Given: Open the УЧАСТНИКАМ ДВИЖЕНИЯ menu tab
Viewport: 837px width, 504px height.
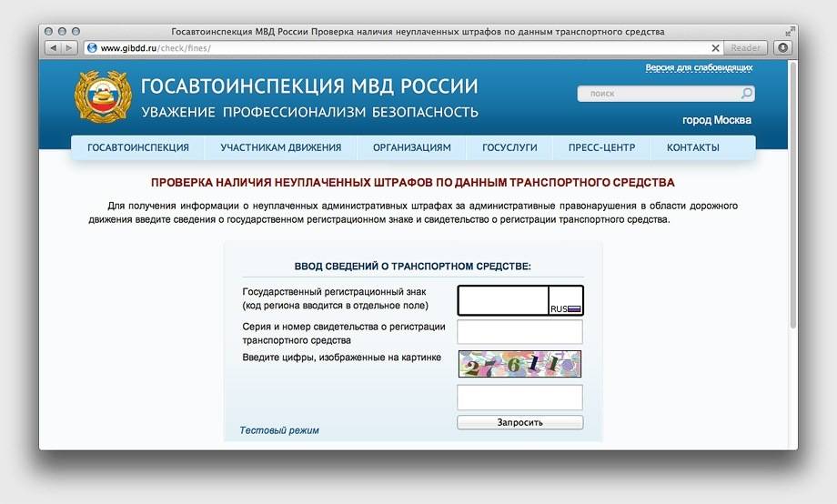Looking at the screenshot, I should pos(280,147).
